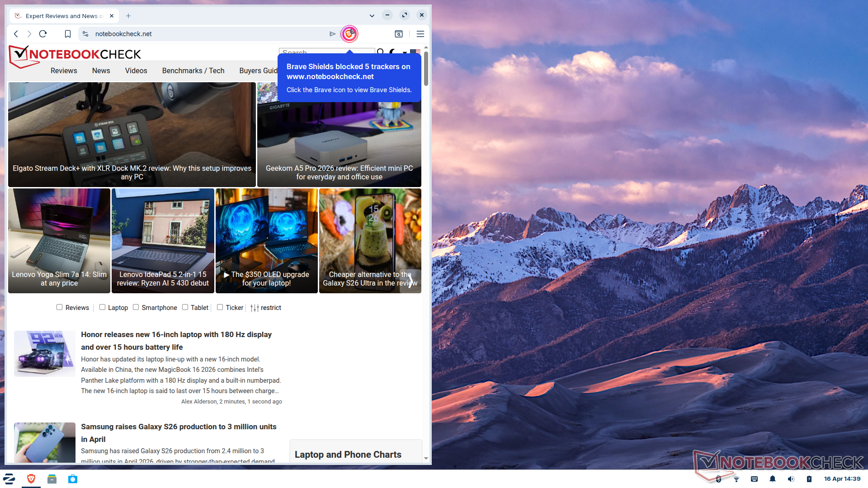
Task: Click the site settings icon in address bar
Action: [x=85, y=34]
